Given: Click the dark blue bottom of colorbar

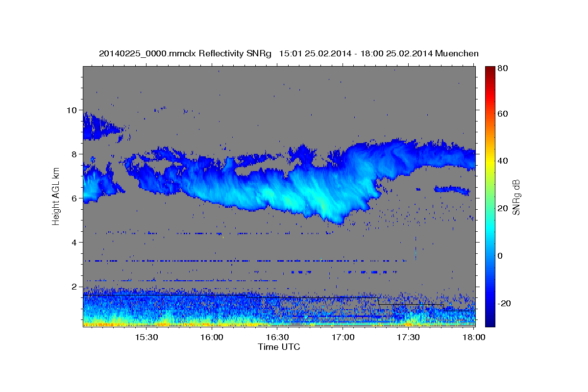Looking at the screenshot, I should 490,321.
